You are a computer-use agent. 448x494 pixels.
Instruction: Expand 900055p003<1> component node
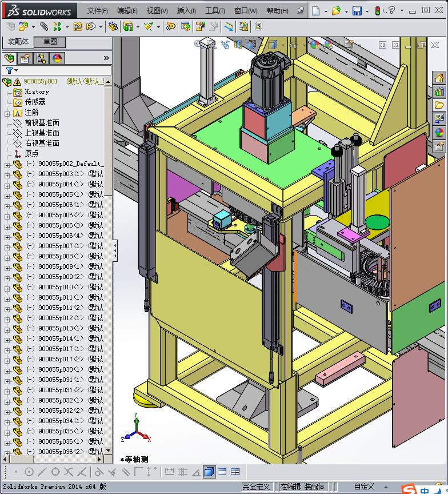tap(7, 175)
